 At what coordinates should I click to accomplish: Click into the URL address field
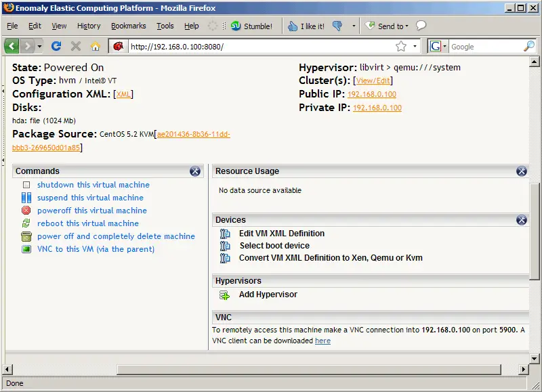[x=261, y=46]
